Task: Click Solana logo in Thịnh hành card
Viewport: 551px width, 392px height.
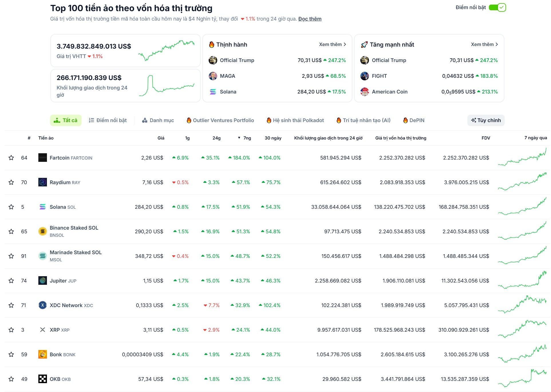Action: (213, 92)
